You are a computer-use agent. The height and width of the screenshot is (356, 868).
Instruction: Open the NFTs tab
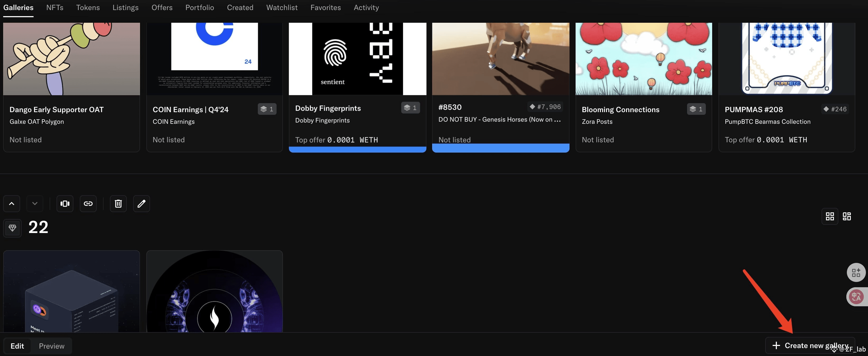[x=55, y=7]
